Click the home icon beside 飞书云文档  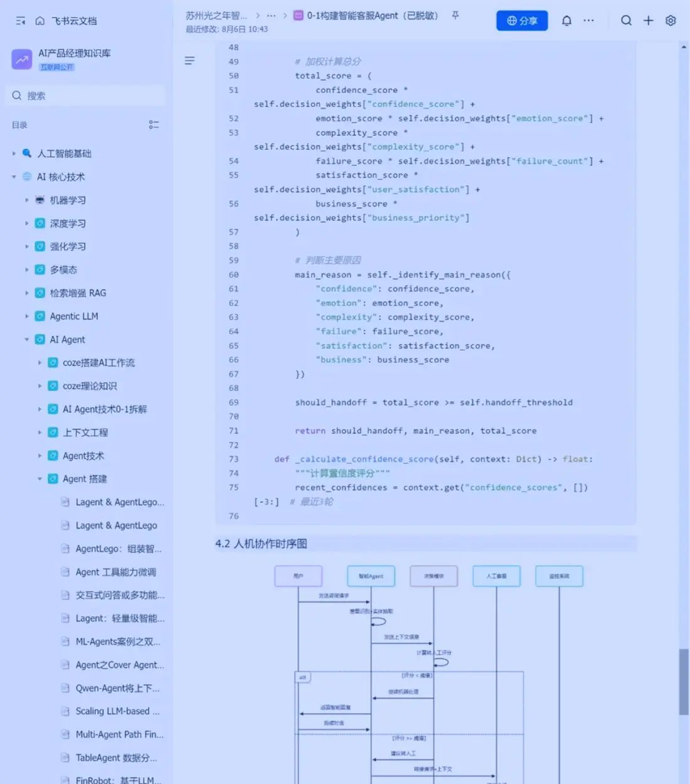point(40,21)
